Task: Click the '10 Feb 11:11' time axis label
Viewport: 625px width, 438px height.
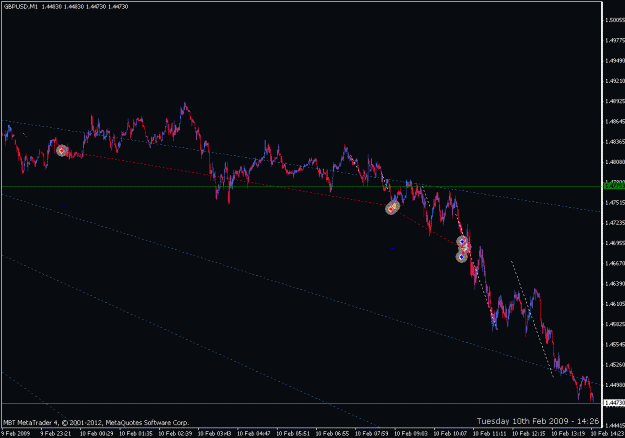Action: coord(489,434)
